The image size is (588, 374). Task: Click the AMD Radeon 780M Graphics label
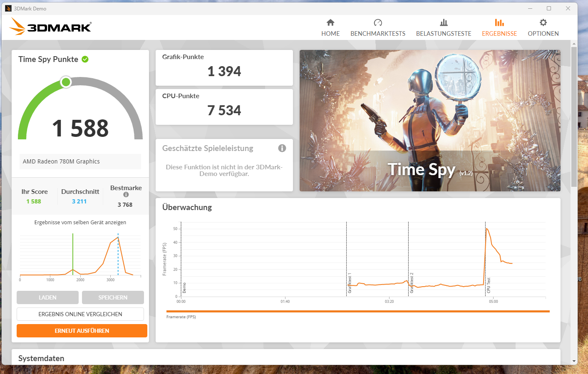point(61,161)
